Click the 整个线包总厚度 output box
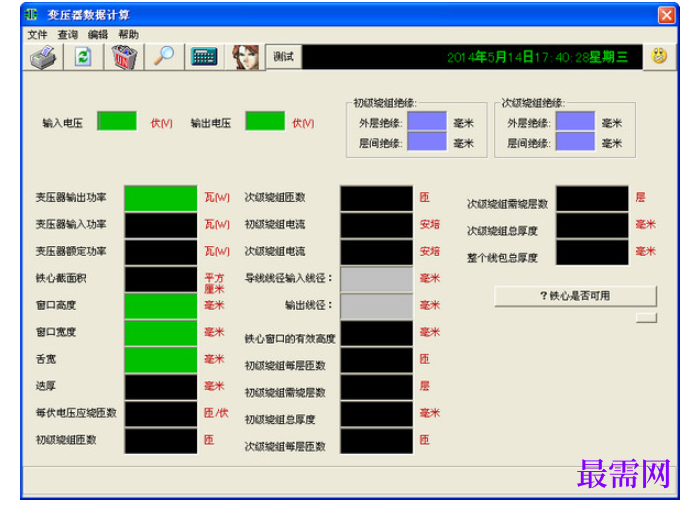This screenshot has width=689, height=505. [x=592, y=252]
